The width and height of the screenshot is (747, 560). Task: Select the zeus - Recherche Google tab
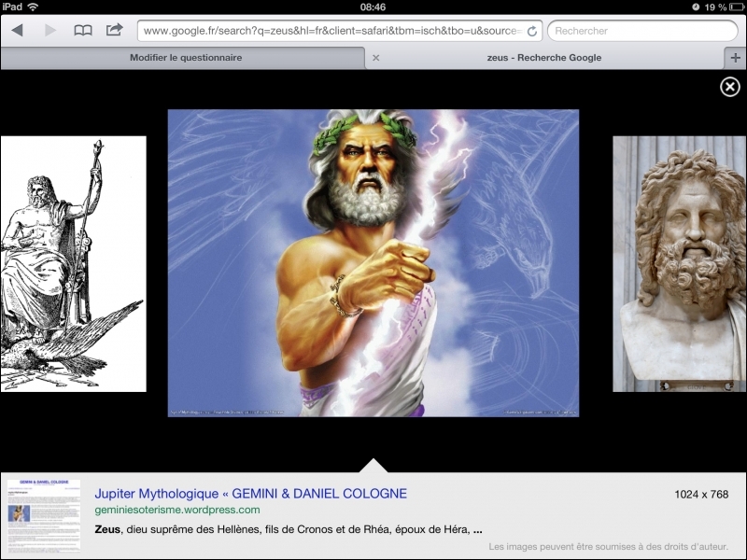(543, 58)
